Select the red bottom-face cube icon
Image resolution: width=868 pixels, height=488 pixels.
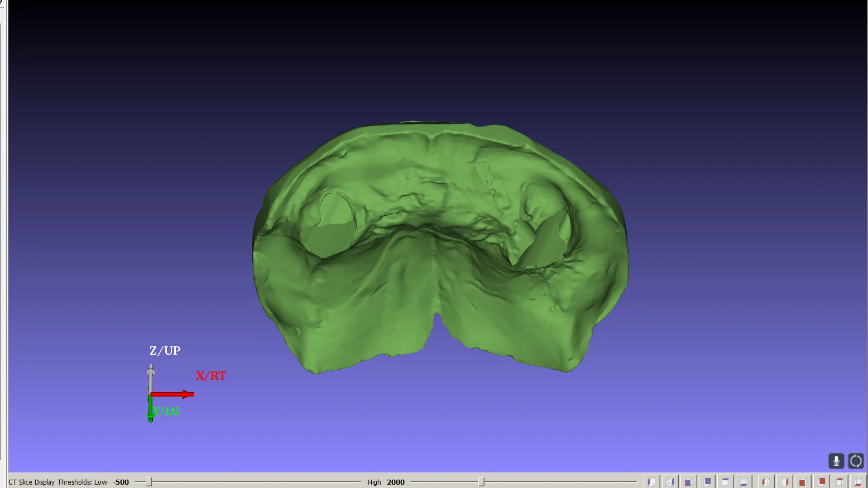click(x=858, y=482)
